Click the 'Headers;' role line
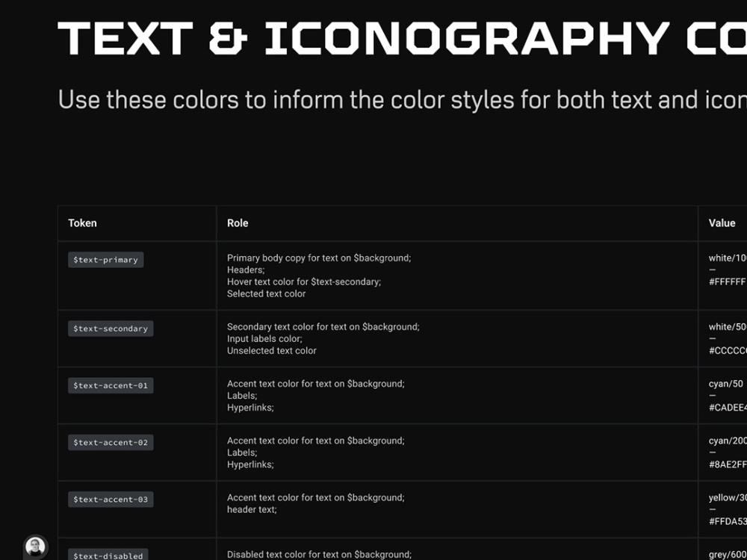Screen dimensions: 747x560 246,270
